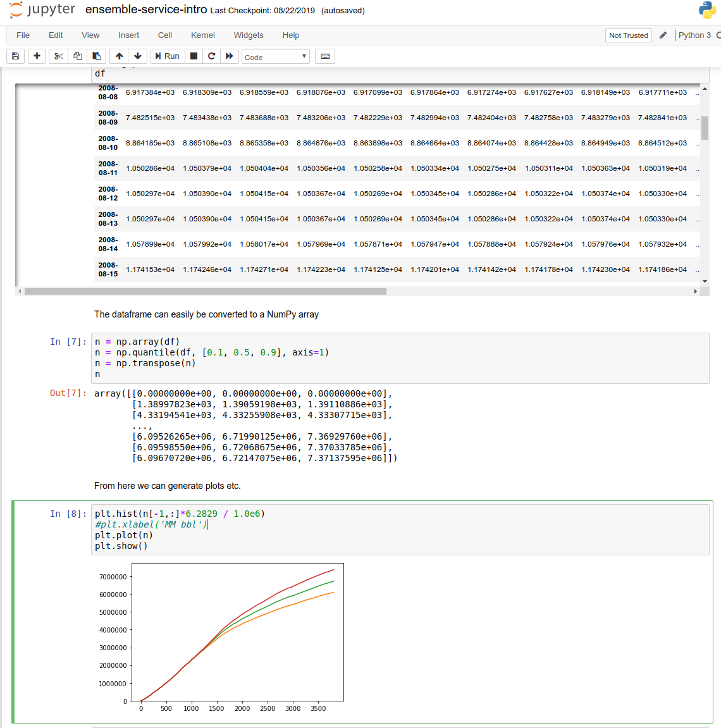Click the Not Trusted button

tap(628, 35)
